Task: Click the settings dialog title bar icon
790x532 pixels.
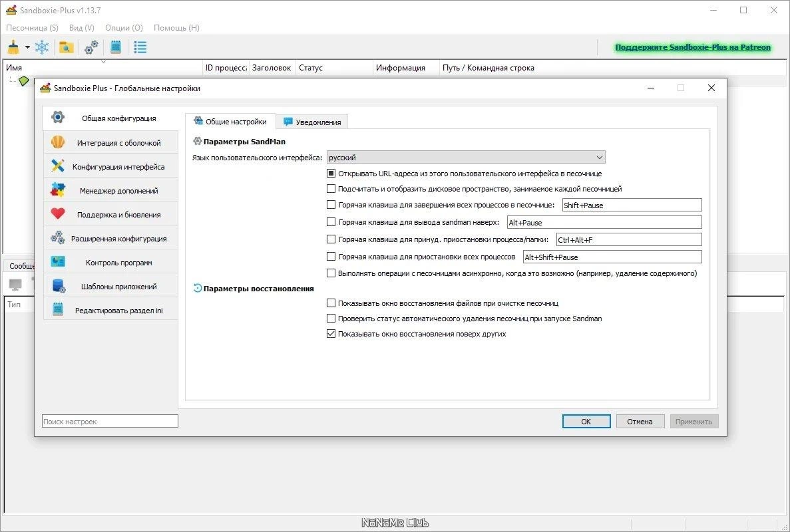Action: click(x=45, y=88)
